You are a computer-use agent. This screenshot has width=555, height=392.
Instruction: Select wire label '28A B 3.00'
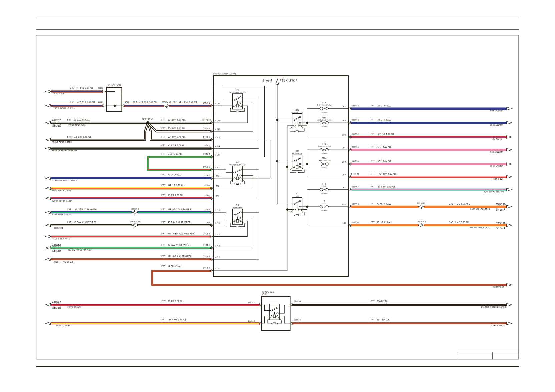tap(382, 301)
